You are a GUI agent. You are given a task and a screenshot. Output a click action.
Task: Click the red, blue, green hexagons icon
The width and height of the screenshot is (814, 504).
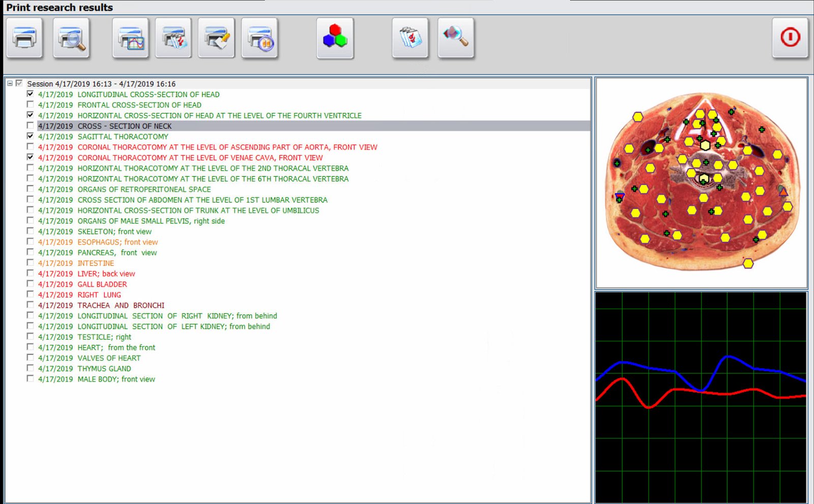pos(335,38)
